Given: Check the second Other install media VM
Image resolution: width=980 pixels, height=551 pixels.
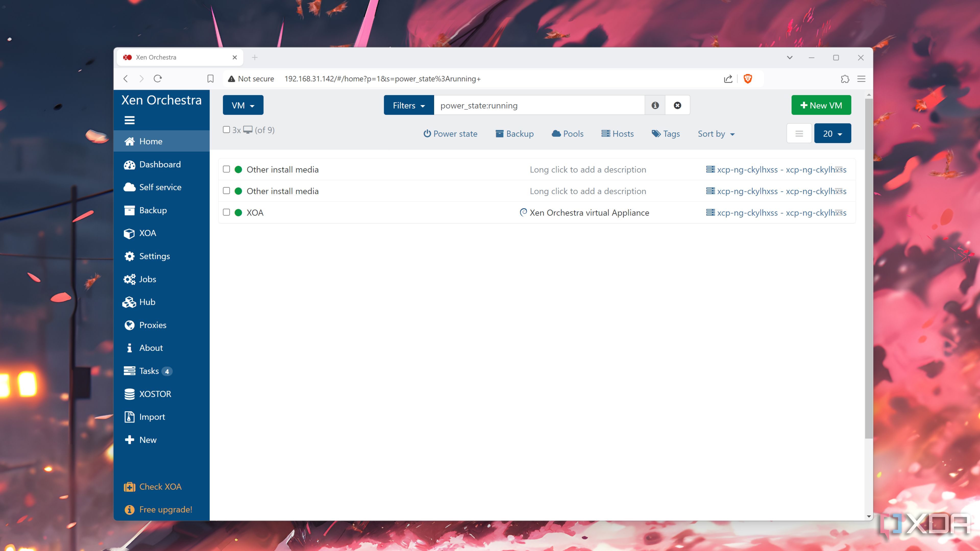Looking at the screenshot, I should point(226,191).
